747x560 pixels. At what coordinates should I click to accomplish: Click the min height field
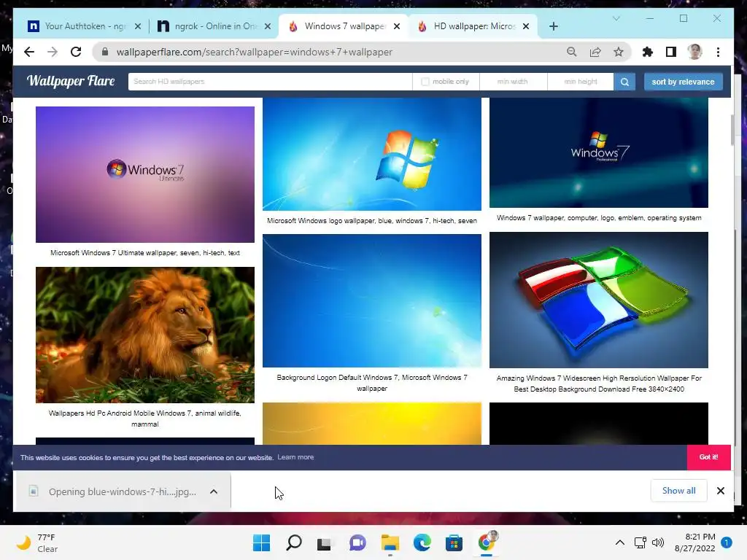pyautogui.click(x=580, y=82)
